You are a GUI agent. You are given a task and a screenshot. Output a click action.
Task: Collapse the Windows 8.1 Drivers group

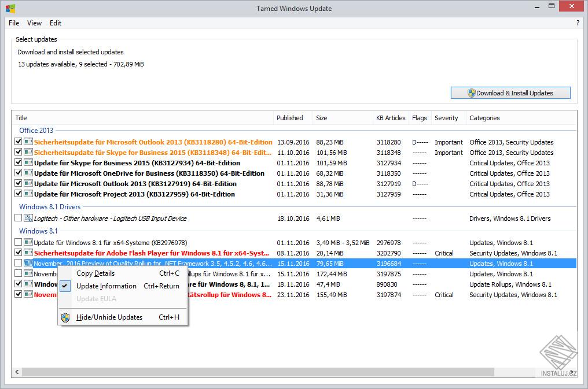pyautogui.click(x=50, y=207)
